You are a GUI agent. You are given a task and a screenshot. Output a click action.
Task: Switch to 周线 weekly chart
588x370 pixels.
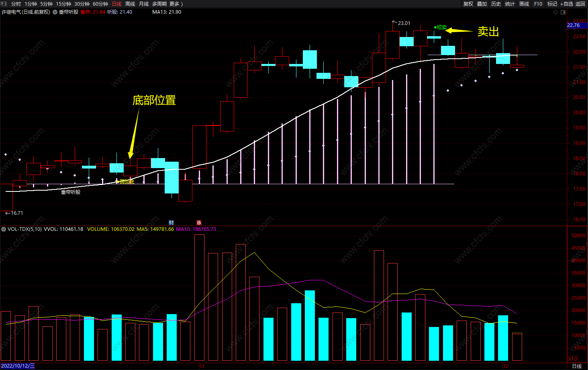[130, 4]
